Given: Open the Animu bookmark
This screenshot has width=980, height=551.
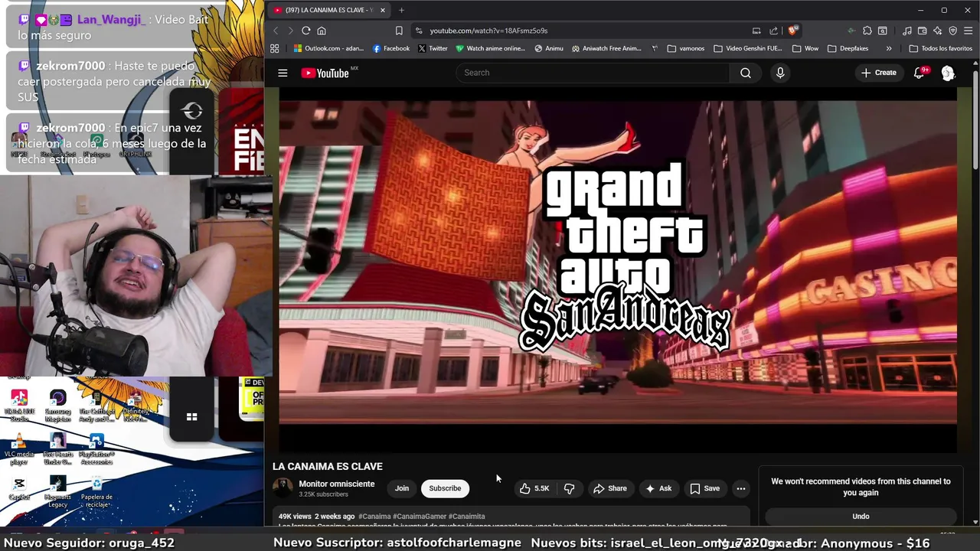Looking at the screenshot, I should [549, 48].
